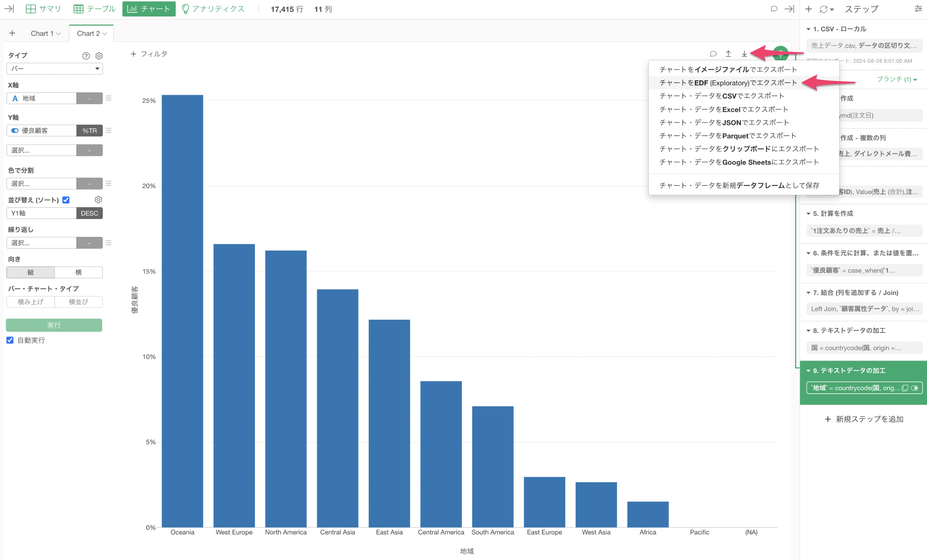
Task: Collapse the steps panel arrow icon
Action: [x=789, y=9]
